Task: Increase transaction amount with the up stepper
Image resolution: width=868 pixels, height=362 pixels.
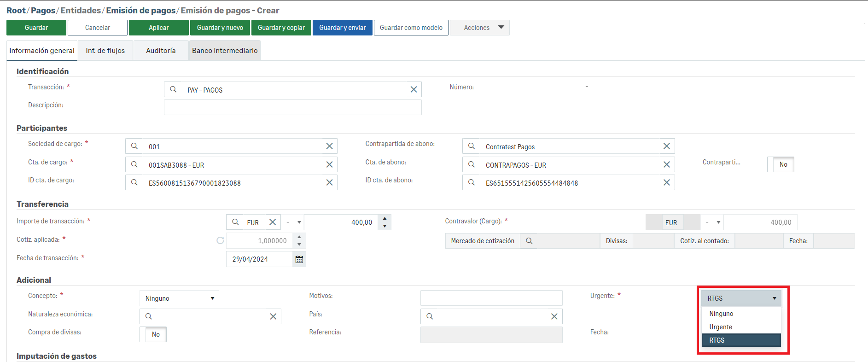Action: (x=384, y=218)
